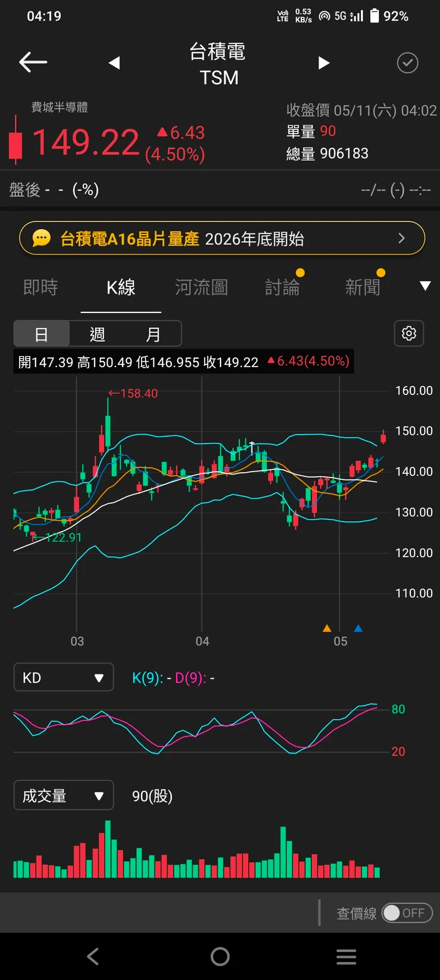Screen dimensions: 440x980
Task: Tap the tallest green volume bar
Action: 108,849
